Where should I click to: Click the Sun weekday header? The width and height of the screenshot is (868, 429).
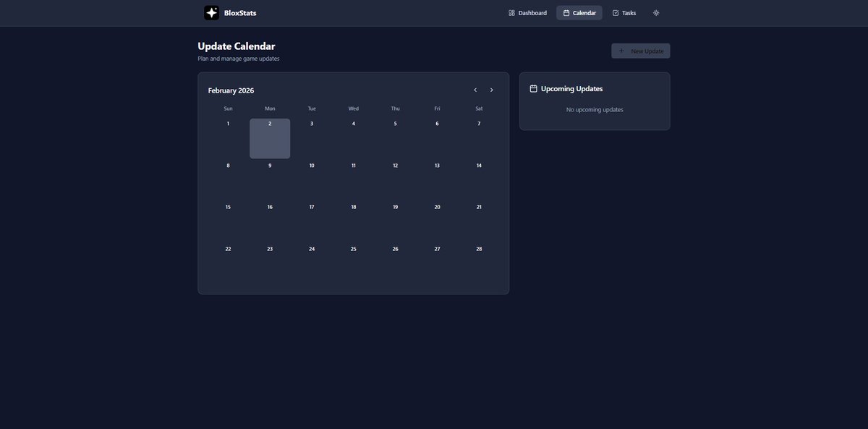228,109
